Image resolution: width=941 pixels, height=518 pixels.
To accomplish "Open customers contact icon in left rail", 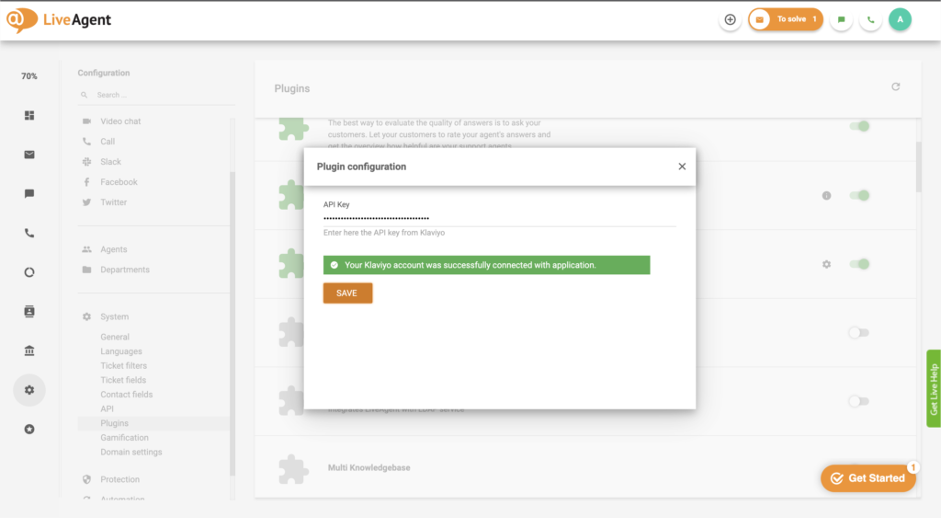I will pos(29,311).
